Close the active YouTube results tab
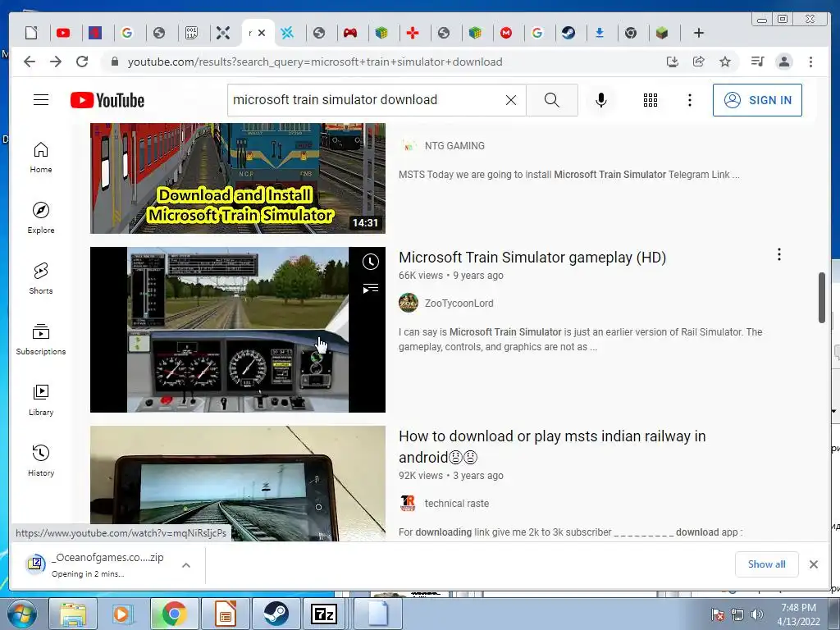The image size is (840, 630). click(x=262, y=33)
